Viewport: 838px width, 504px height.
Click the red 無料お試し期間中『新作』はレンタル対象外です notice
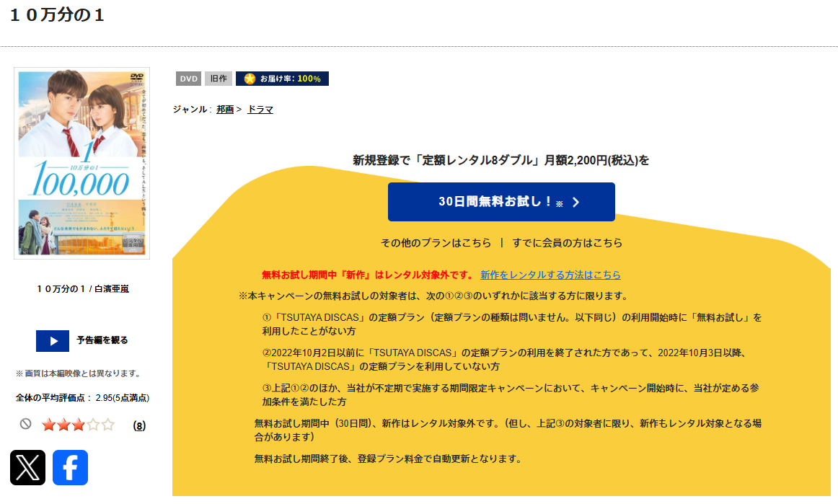[368, 275]
